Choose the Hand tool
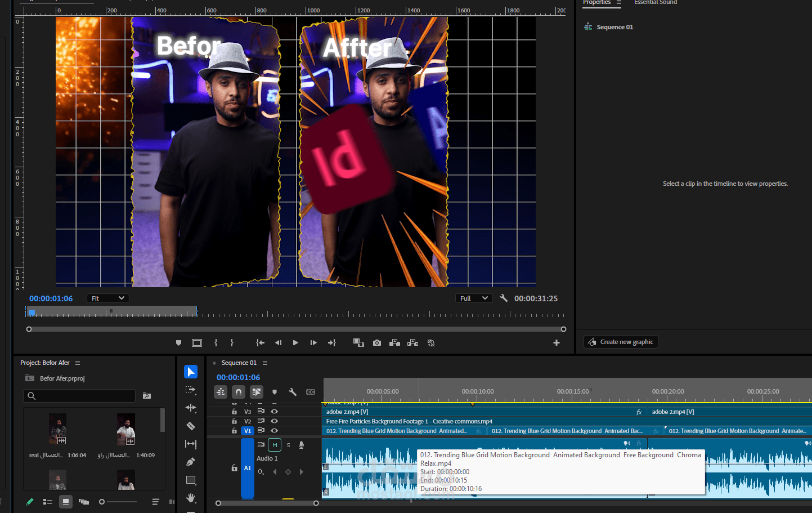Screen dimensions: 812x513 [191, 498]
